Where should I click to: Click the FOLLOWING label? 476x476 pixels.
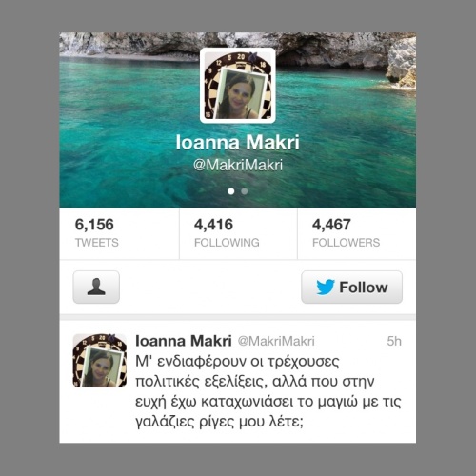[x=227, y=243]
